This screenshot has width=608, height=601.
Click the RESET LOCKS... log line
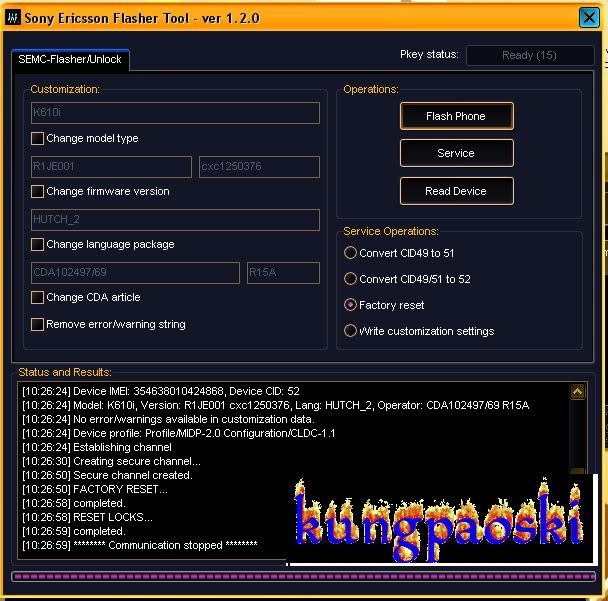pyautogui.click(x=87, y=517)
